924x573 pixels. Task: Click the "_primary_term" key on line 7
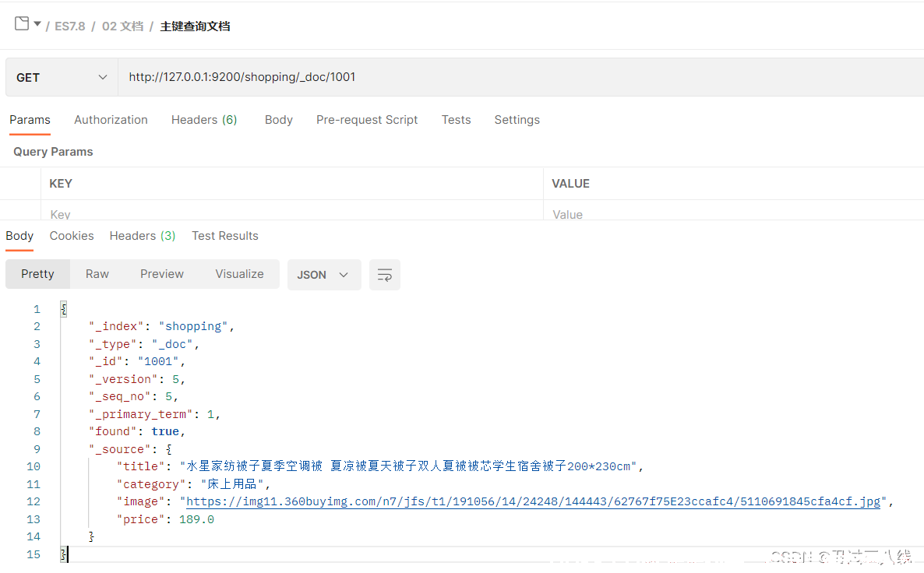pos(141,415)
